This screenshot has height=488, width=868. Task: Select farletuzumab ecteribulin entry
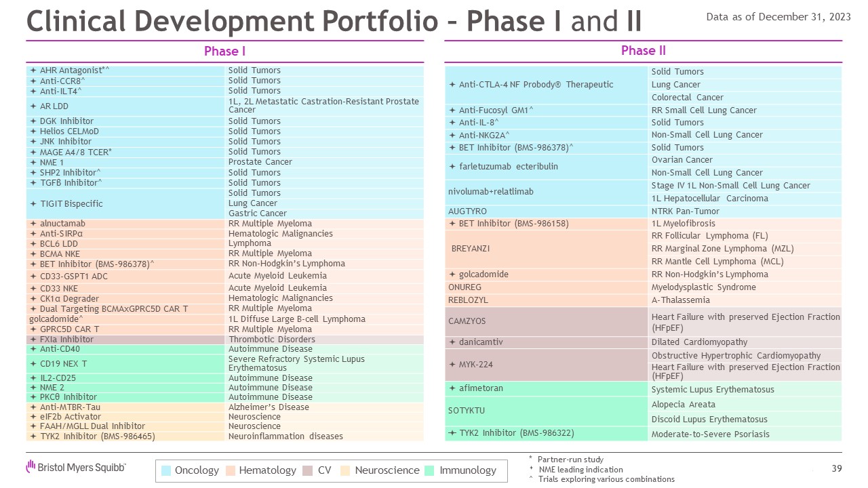(547, 167)
